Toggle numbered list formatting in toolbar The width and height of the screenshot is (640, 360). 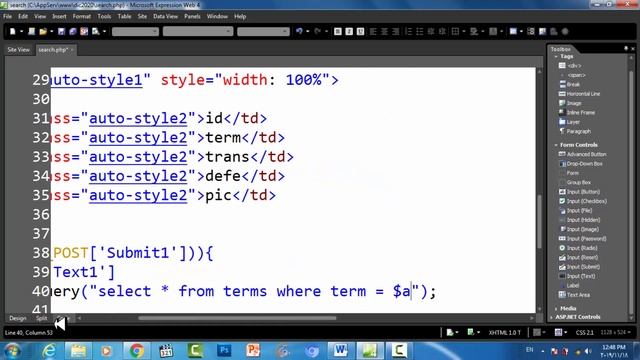click(x=409, y=31)
